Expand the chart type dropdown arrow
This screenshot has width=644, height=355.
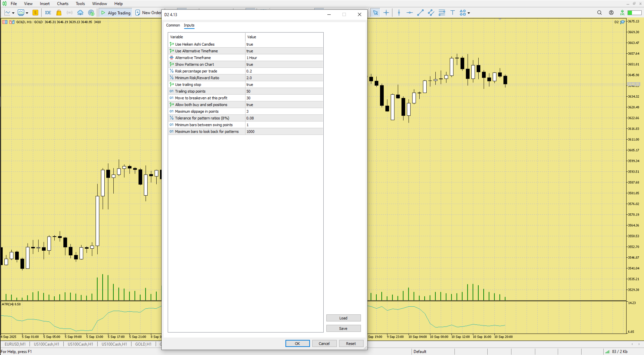point(13,13)
